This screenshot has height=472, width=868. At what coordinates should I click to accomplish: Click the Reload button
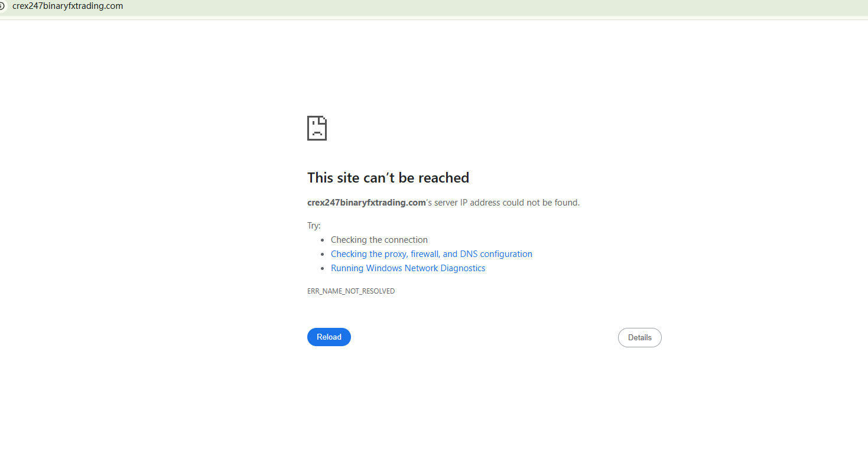click(x=329, y=337)
